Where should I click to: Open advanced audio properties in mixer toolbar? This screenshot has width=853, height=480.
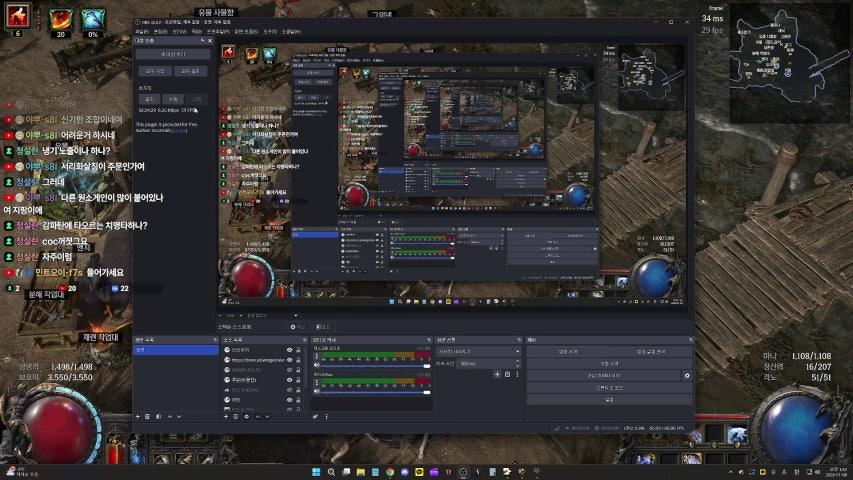316,417
